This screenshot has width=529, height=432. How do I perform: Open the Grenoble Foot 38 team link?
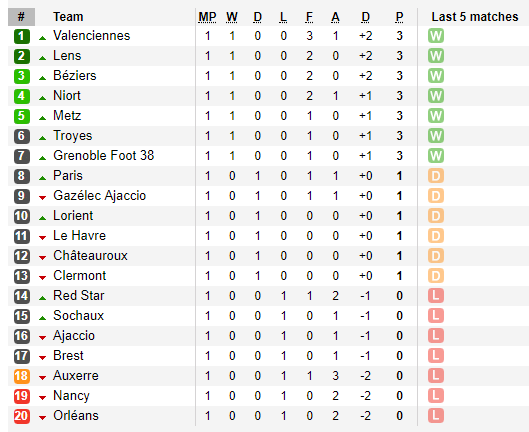pos(103,156)
